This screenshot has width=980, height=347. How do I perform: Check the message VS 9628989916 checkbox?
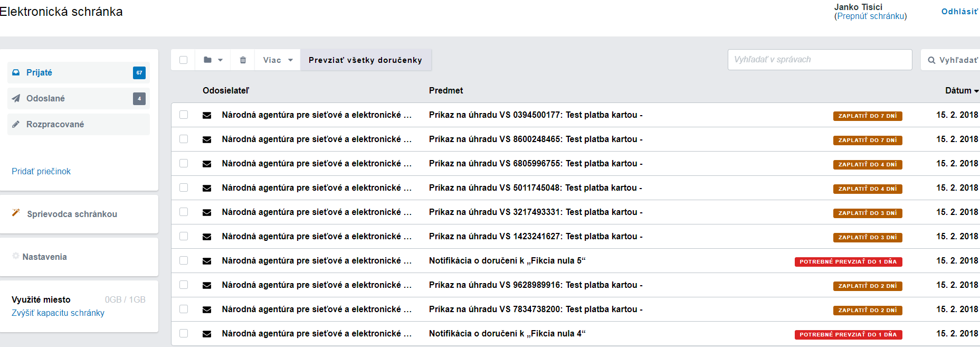(x=184, y=285)
